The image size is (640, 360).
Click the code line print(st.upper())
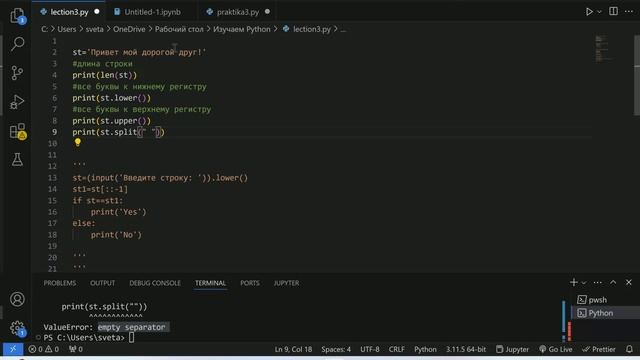[111, 121]
